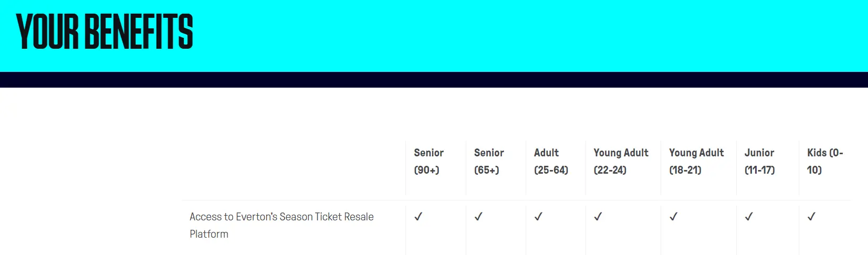The image size is (868, 255).
Task: Click the dark navy bar below the banner
Action: coord(434,80)
